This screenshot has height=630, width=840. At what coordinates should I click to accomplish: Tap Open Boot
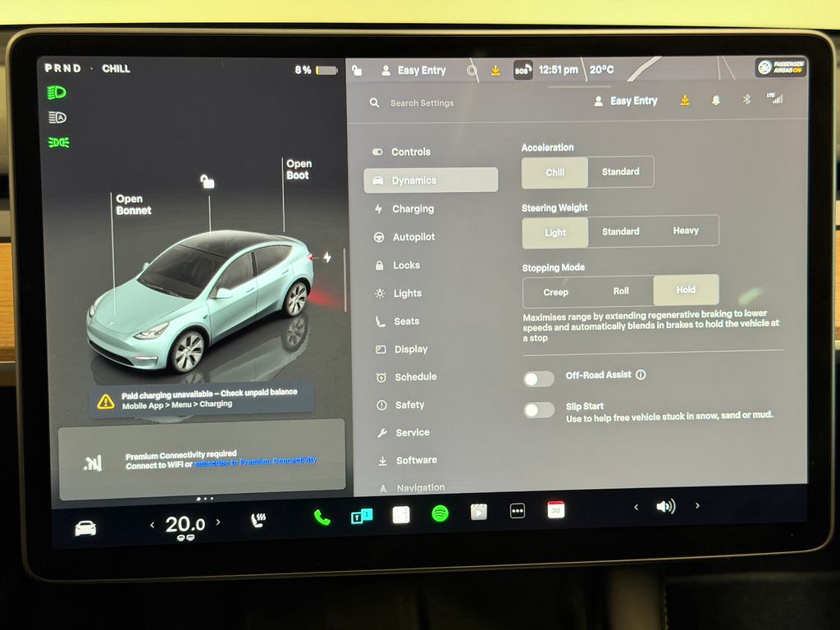pos(299,169)
